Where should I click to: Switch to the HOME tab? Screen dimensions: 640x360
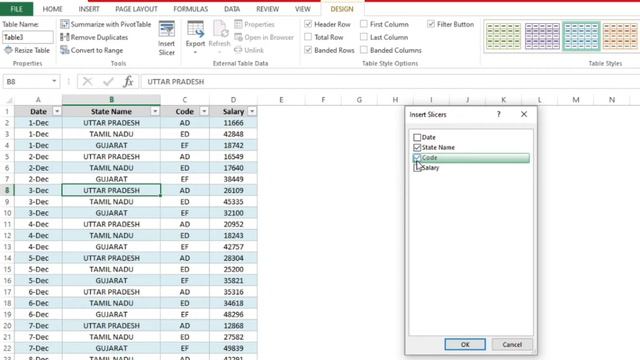[x=53, y=9]
